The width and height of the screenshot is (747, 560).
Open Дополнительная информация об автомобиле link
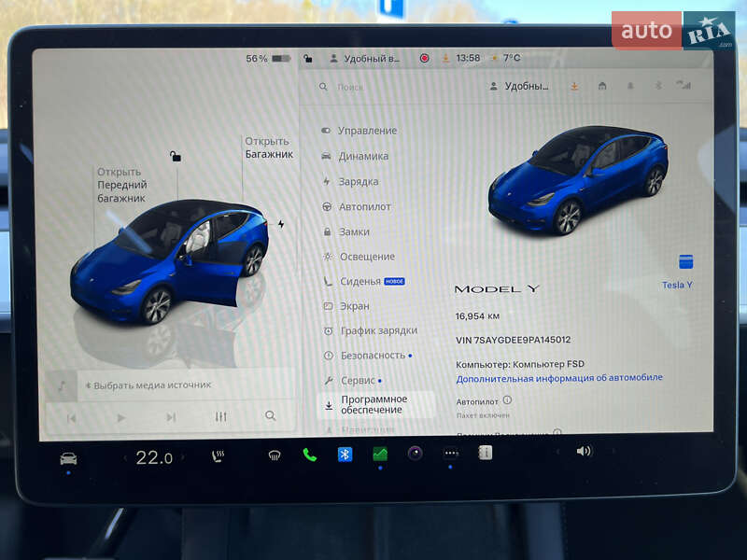click(x=557, y=376)
